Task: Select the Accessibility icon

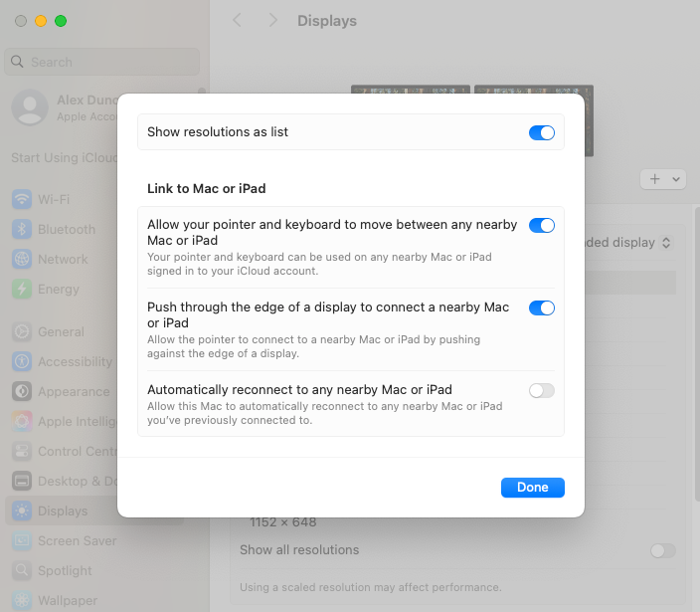Action: [22, 362]
